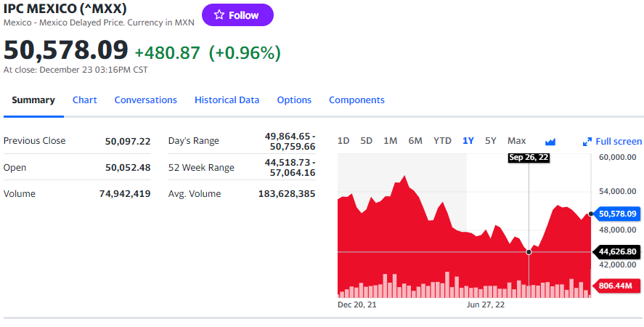Set chart range to 1D

click(x=343, y=141)
